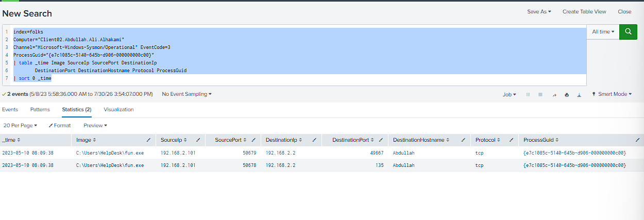The image size is (644, 220).
Task: Switch to the Patterns tab
Action: click(x=40, y=109)
